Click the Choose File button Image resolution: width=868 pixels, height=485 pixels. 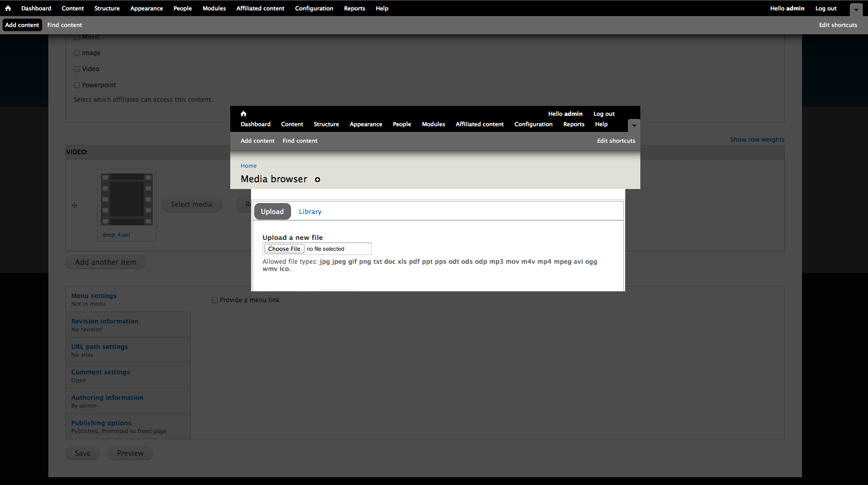(283, 248)
